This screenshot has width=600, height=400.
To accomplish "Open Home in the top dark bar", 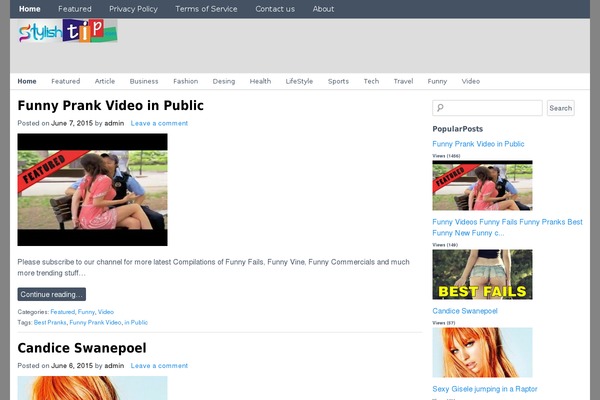I will [29, 9].
